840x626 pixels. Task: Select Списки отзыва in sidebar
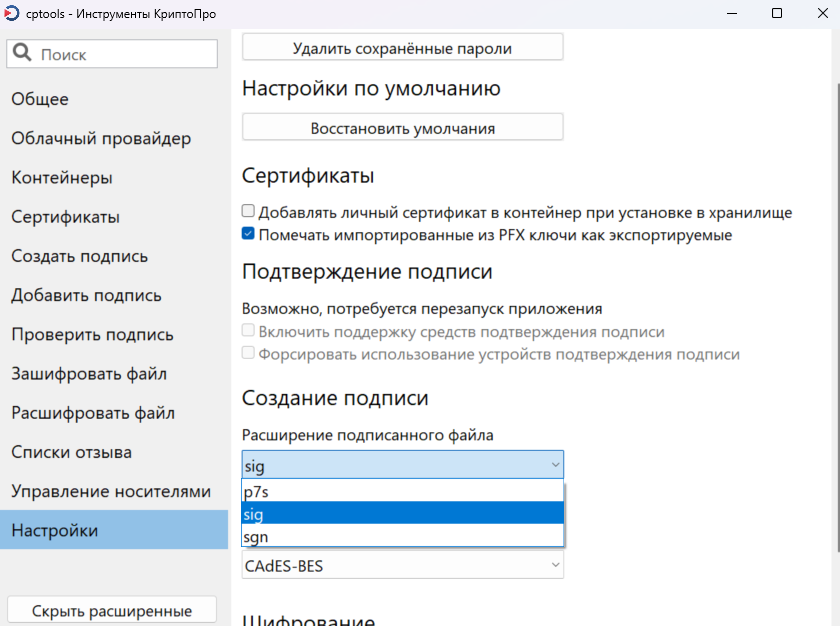114,452
